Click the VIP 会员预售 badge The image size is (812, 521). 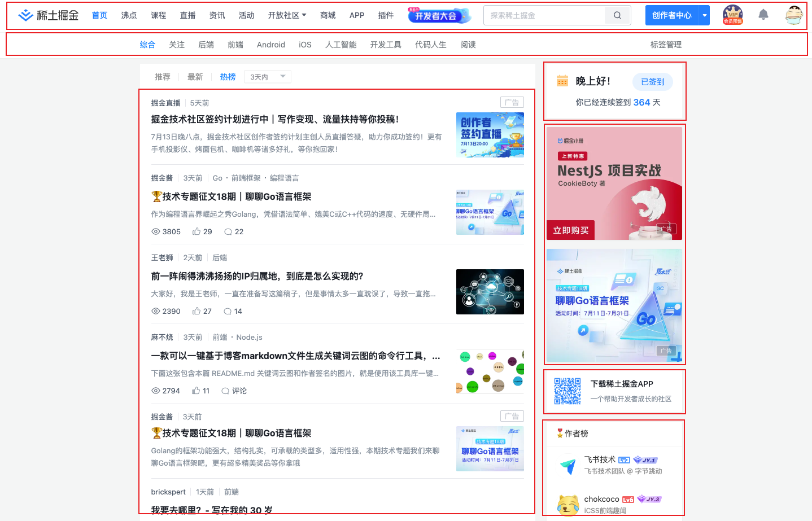[733, 15]
